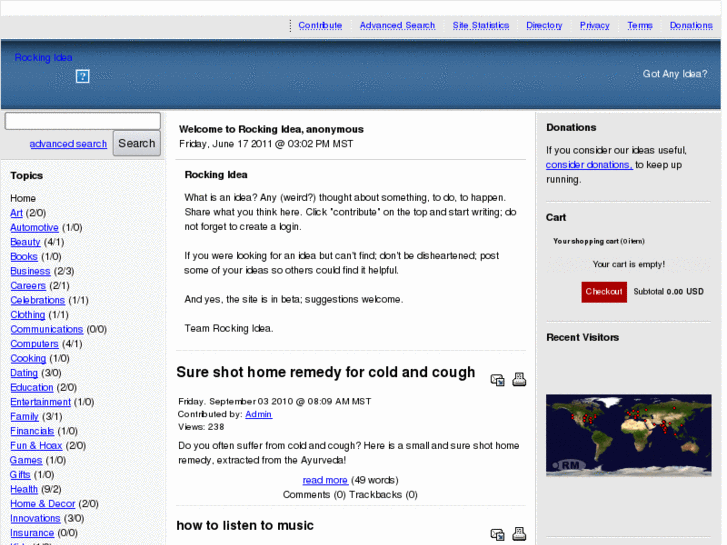
Task: Open the Admin contributor profile link
Action: tap(258, 414)
